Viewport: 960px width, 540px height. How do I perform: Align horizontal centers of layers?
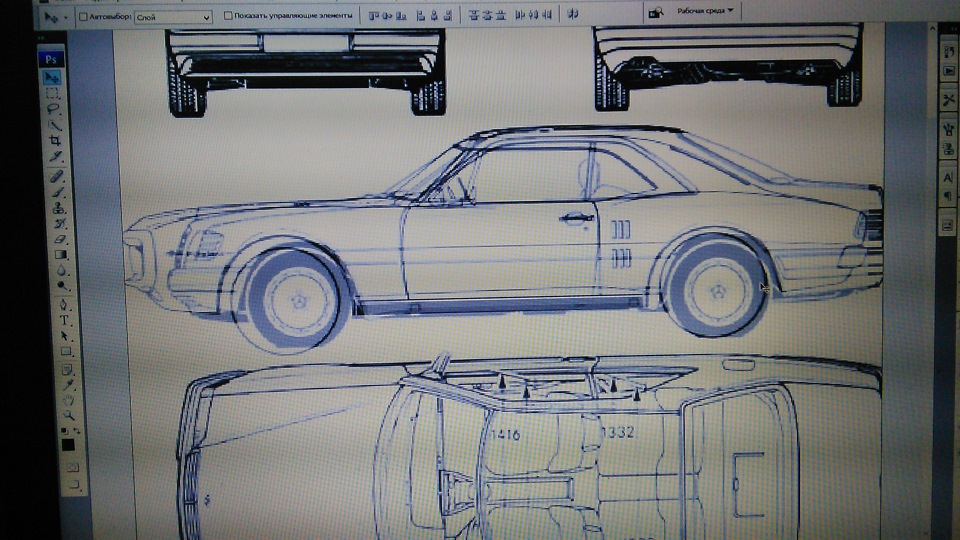tap(434, 15)
